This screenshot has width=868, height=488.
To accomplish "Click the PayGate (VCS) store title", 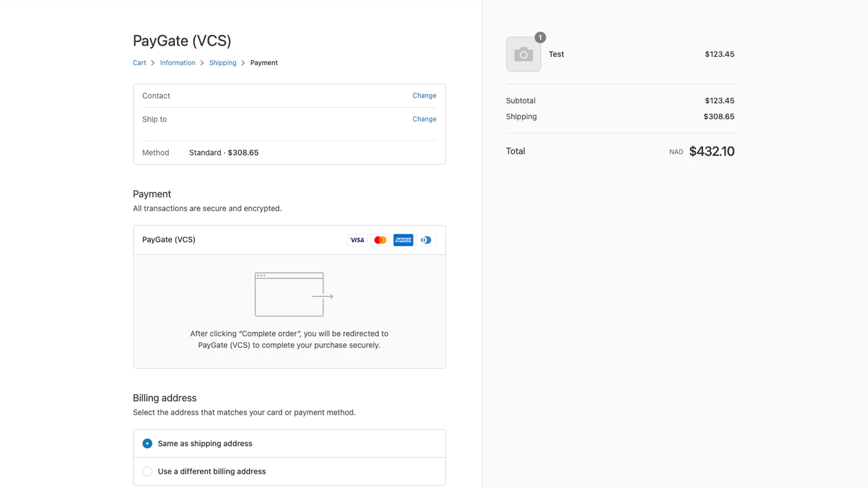I will coord(182,41).
